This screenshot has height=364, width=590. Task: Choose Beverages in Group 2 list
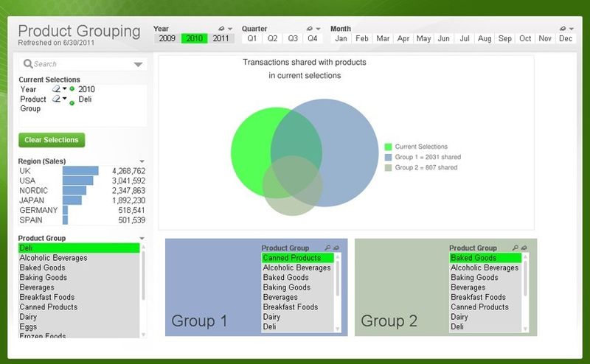point(485,287)
